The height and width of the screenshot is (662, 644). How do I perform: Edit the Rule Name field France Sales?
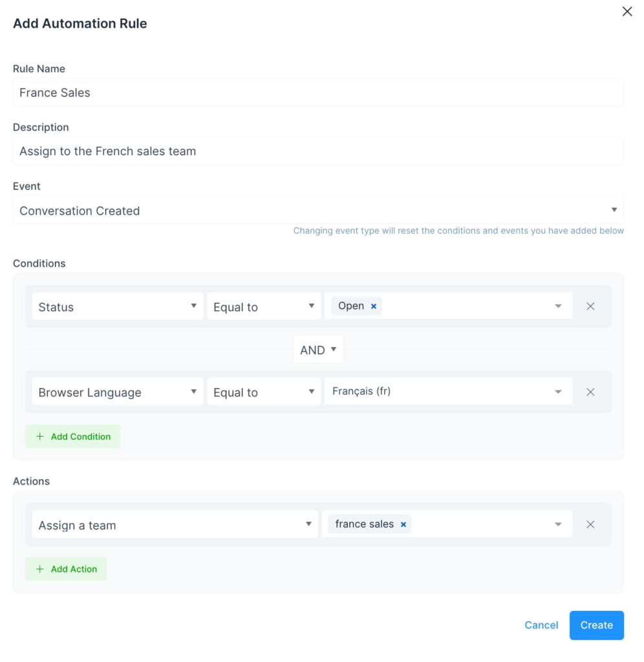click(x=318, y=92)
